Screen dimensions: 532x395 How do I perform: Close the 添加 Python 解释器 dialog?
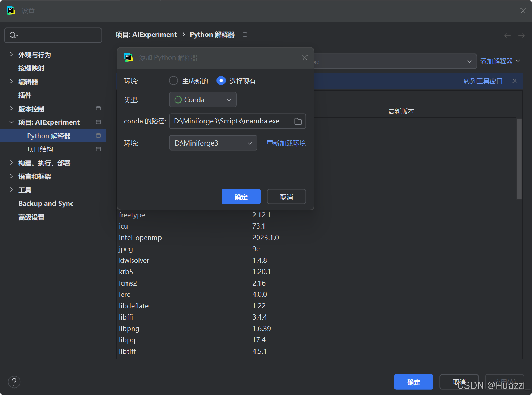coord(305,58)
